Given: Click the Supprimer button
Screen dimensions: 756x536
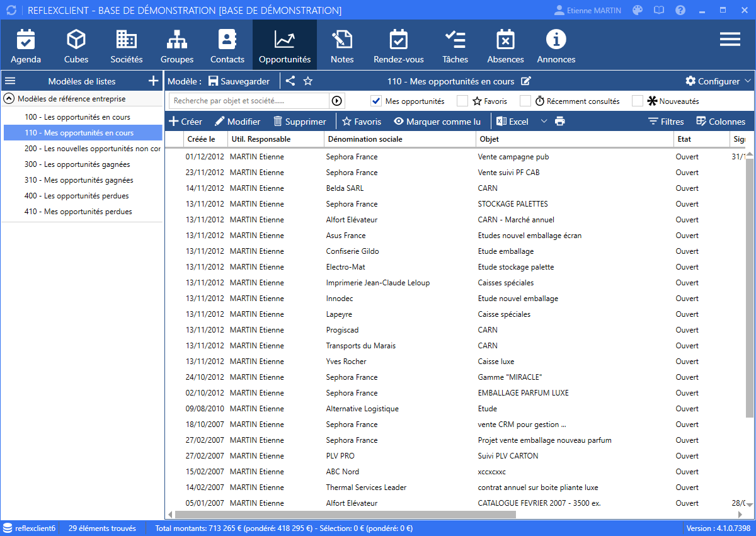Looking at the screenshot, I should 299,121.
